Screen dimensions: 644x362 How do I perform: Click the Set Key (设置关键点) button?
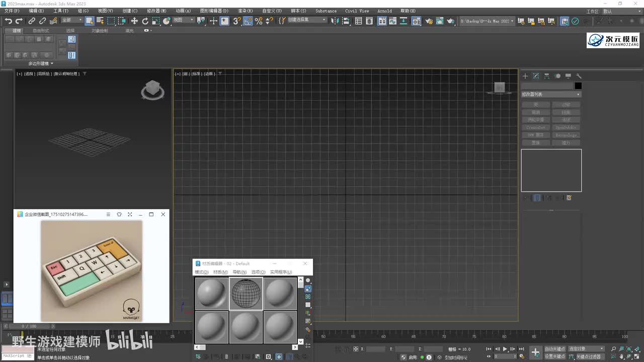555,356
